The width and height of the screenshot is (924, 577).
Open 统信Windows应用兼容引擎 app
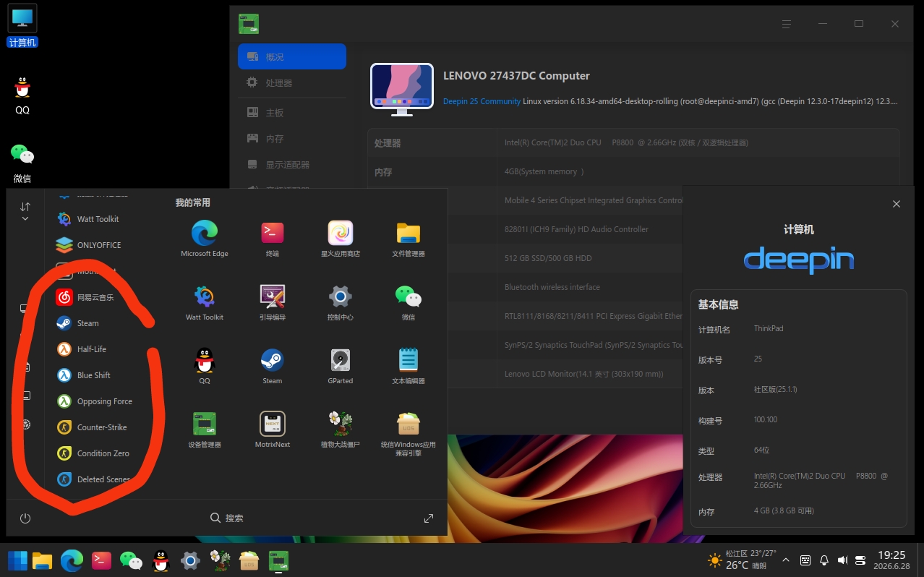point(408,433)
